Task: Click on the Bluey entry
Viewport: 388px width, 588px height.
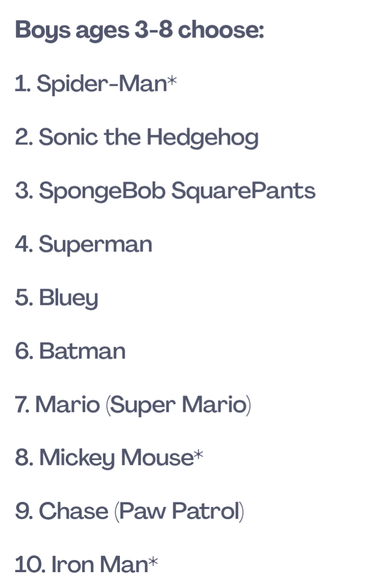Action: pyautogui.click(x=57, y=298)
